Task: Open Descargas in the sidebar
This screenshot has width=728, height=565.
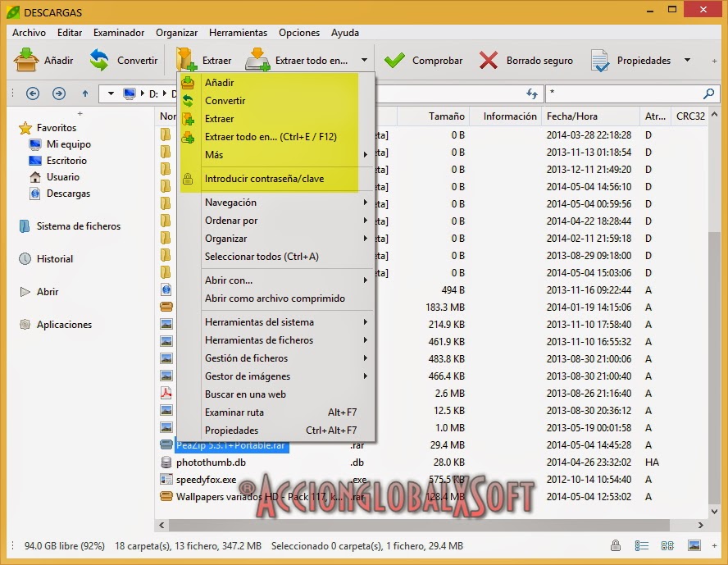Action: coord(68,194)
